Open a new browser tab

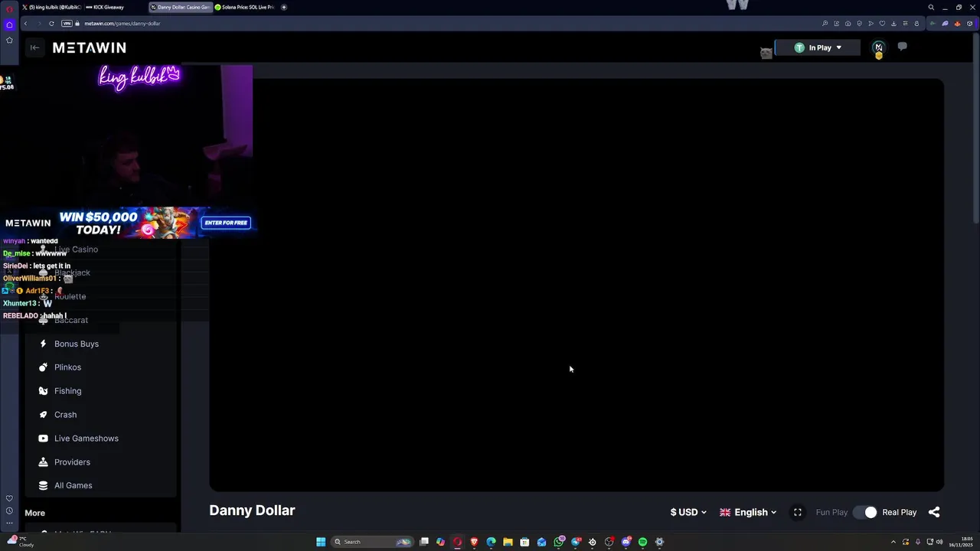[284, 7]
